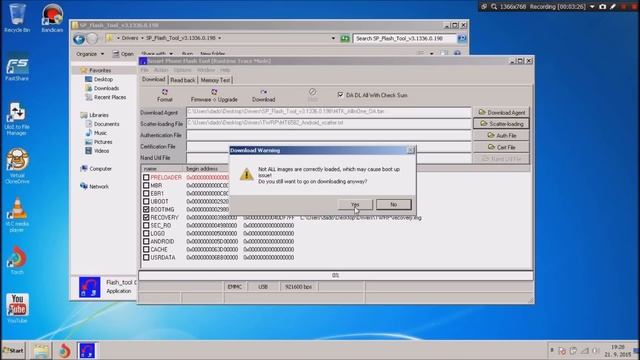Toggle DA DL All With Check Sum checkbox
The image size is (640, 360).
click(340, 95)
